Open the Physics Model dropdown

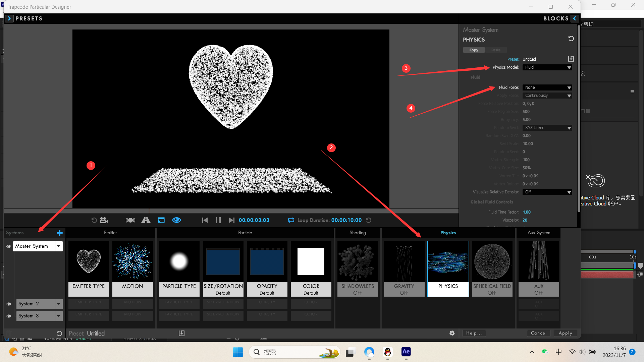(547, 67)
